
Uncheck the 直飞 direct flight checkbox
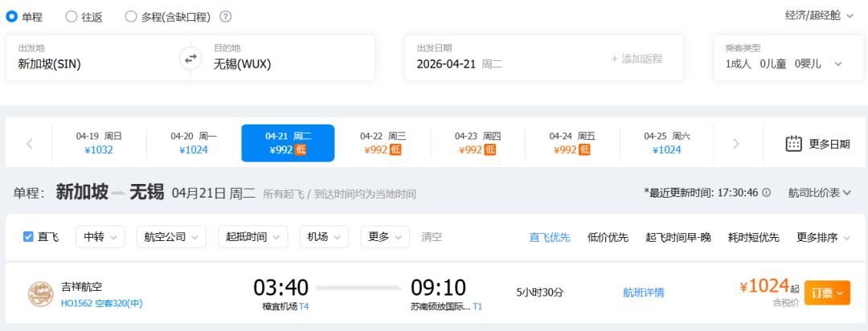click(28, 237)
